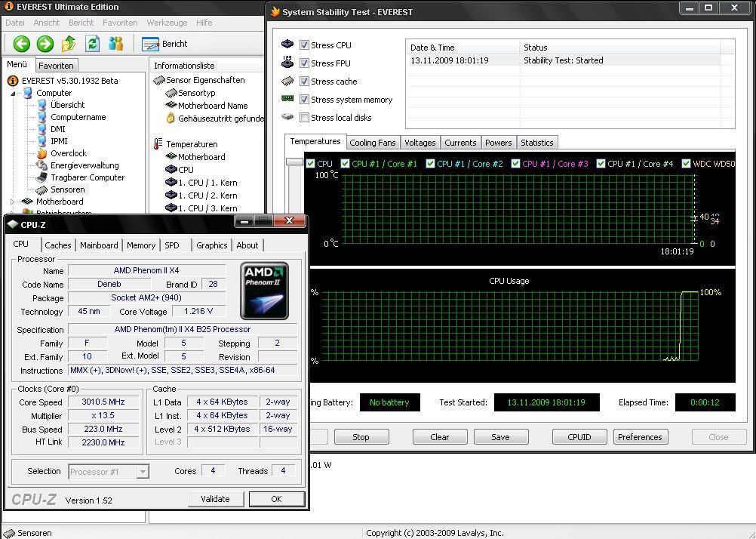The height and width of the screenshot is (539, 756).
Task: Toggle CPU #1 / Core #3 graph checkbox
Action: click(x=515, y=164)
